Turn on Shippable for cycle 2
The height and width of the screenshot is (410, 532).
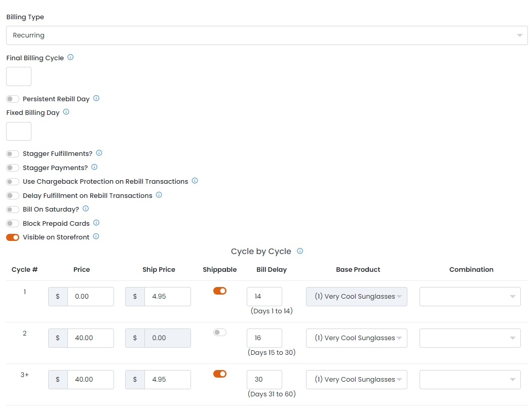click(220, 333)
